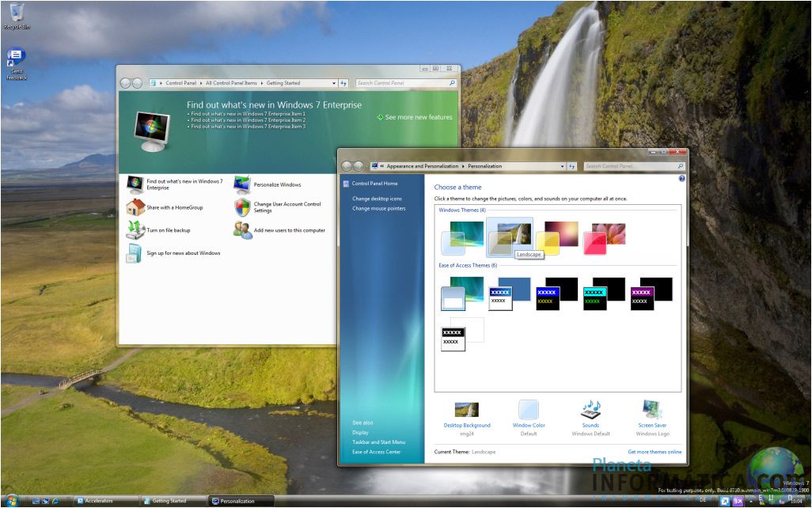
Task: Click Get more themes online link
Action: [x=655, y=452]
